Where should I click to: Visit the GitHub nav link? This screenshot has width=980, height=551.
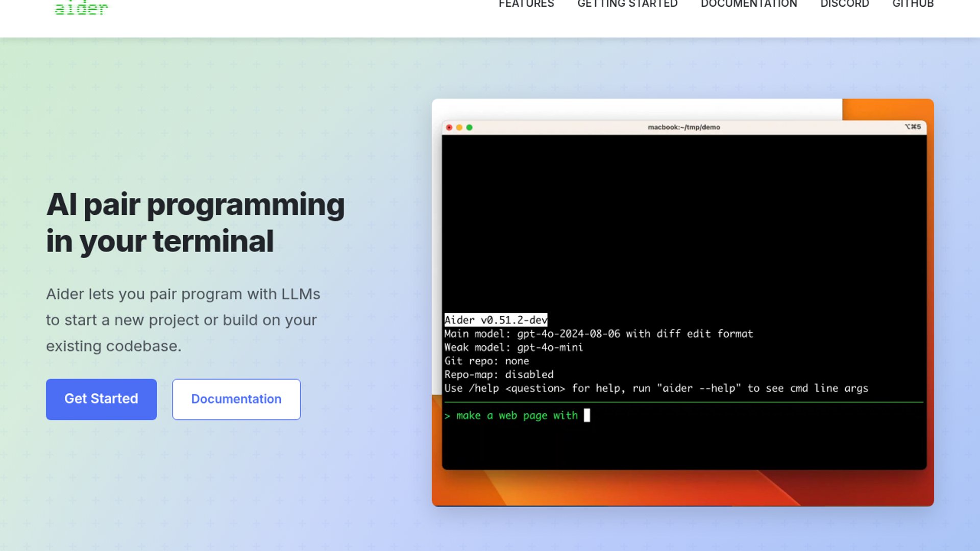point(913,4)
